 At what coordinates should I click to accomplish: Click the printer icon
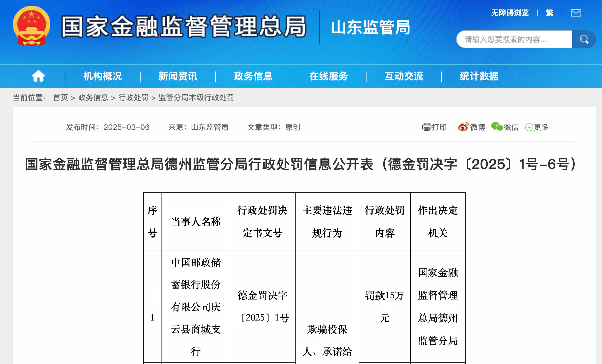tap(426, 127)
